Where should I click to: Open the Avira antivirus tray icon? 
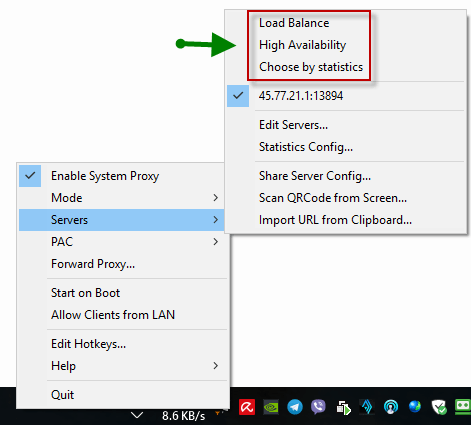click(247, 407)
